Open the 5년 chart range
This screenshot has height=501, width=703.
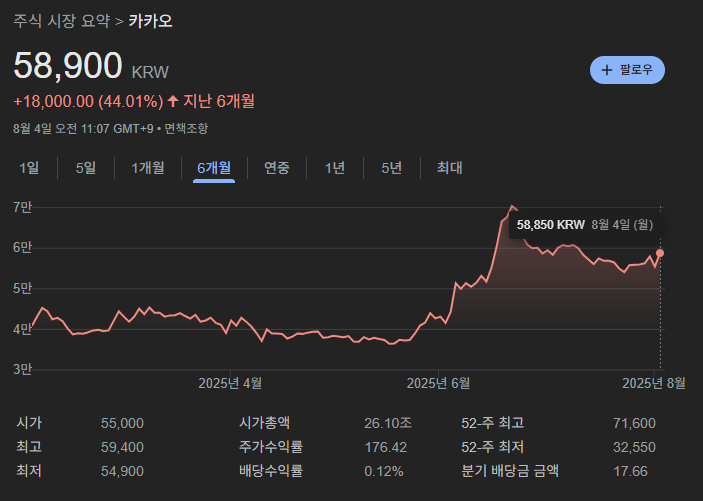(391, 168)
